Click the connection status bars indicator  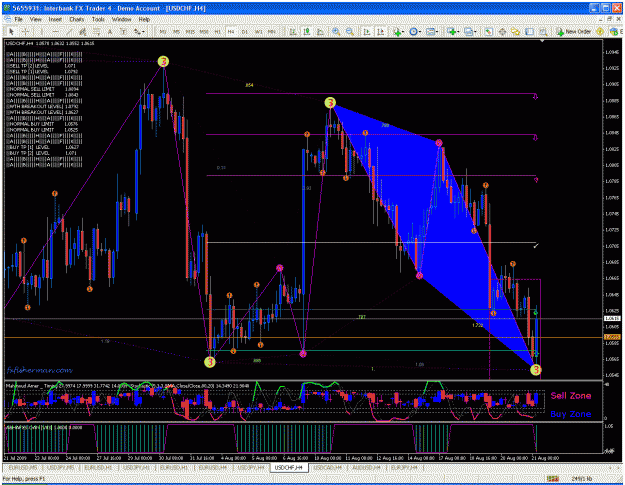(552, 479)
